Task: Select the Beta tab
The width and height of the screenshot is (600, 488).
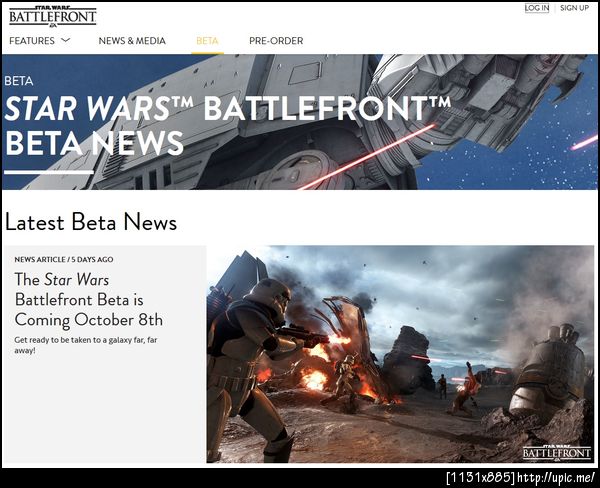Action: coord(207,41)
